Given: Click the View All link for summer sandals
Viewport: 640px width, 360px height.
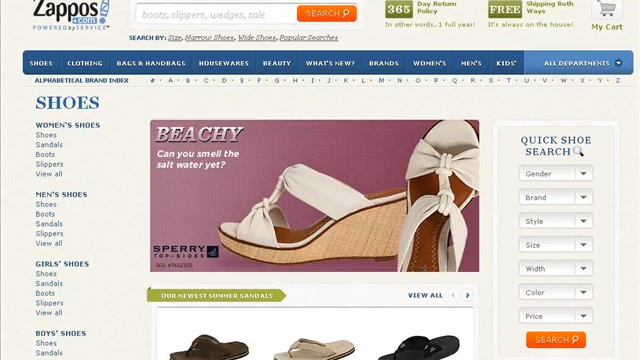Looking at the screenshot, I should pyautogui.click(x=425, y=295).
